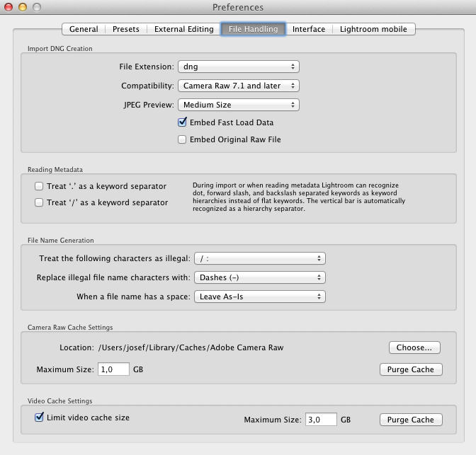Click Choose to set cache location

click(x=414, y=347)
